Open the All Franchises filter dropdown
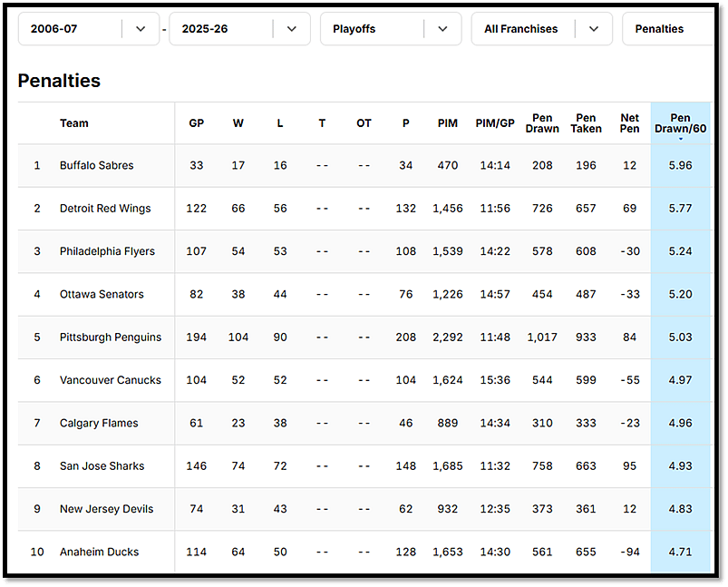Screen dimensions: 728x587 pyautogui.click(x=542, y=29)
